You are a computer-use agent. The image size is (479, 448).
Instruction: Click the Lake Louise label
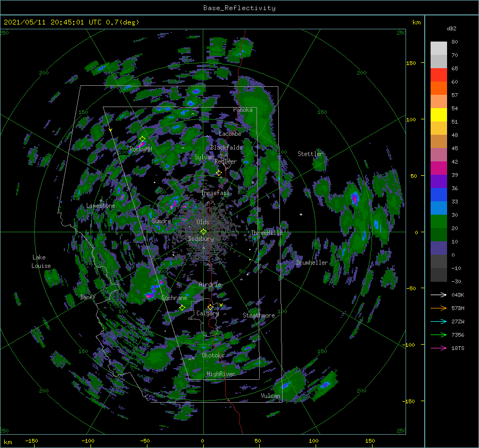(x=41, y=262)
